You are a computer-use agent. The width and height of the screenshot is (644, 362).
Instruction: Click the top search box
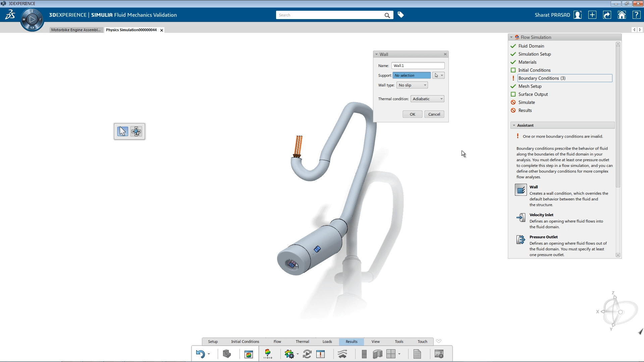[330, 15]
